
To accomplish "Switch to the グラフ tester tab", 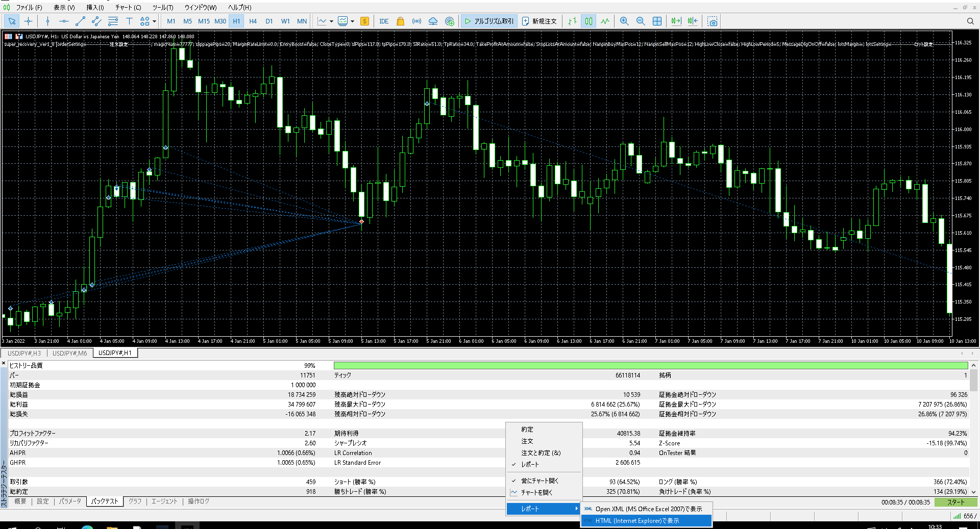I will tap(135, 501).
